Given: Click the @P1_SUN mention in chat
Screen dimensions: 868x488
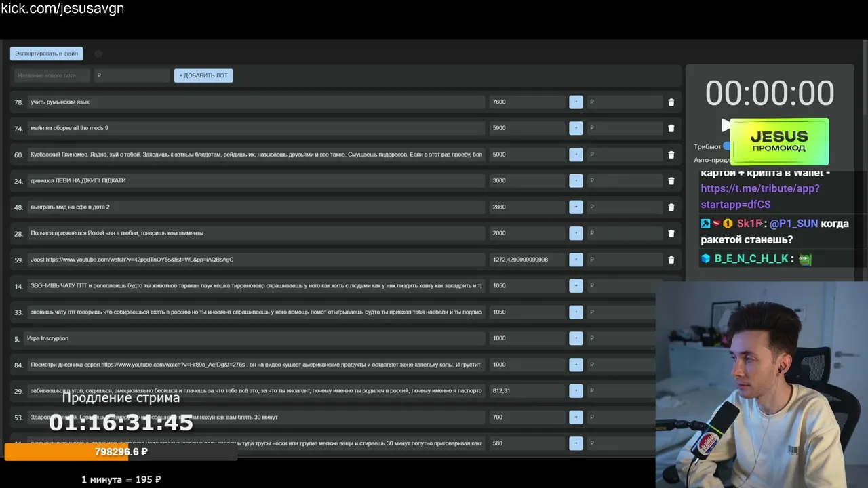Looking at the screenshot, I should pyautogui.click(x=793, y=224).
